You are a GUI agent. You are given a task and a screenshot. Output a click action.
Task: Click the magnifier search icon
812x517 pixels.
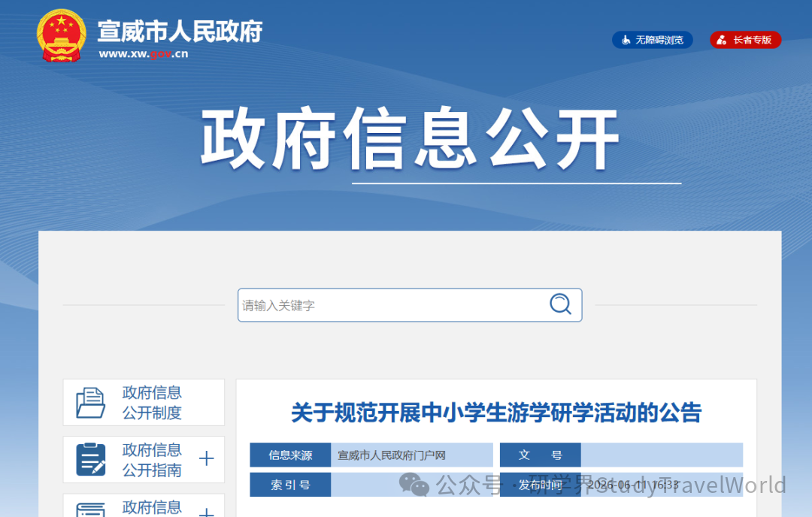[x=560, y=304]
